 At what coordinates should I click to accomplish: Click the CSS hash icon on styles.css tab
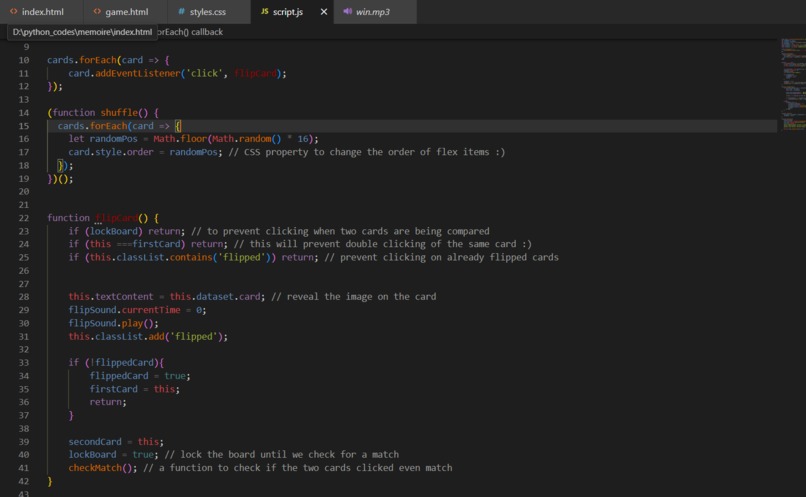(181, 11)
